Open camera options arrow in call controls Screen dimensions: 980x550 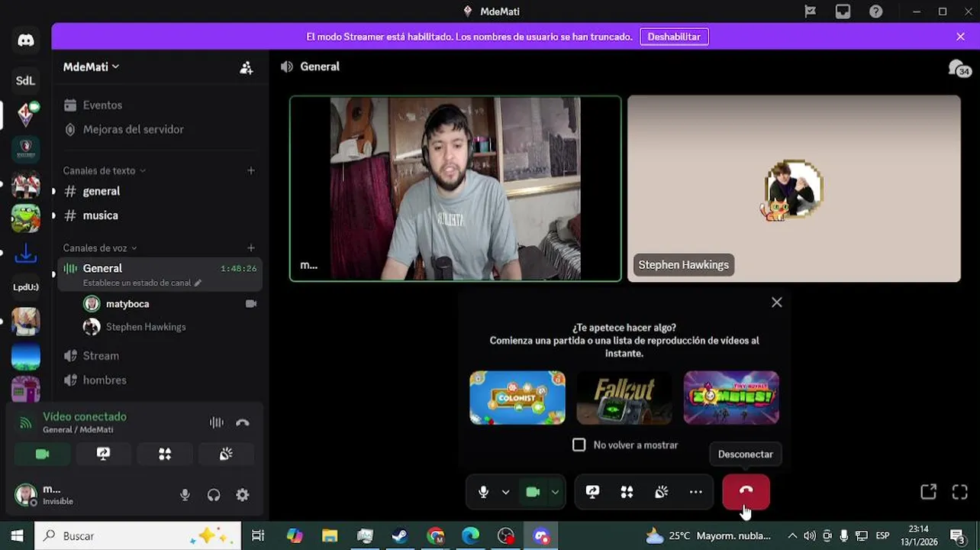[555, 492]
